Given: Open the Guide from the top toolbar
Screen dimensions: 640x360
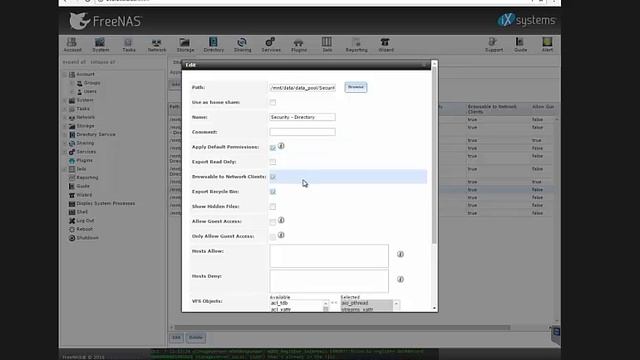Looking at the screenshot, I should [x=520, y=44].
